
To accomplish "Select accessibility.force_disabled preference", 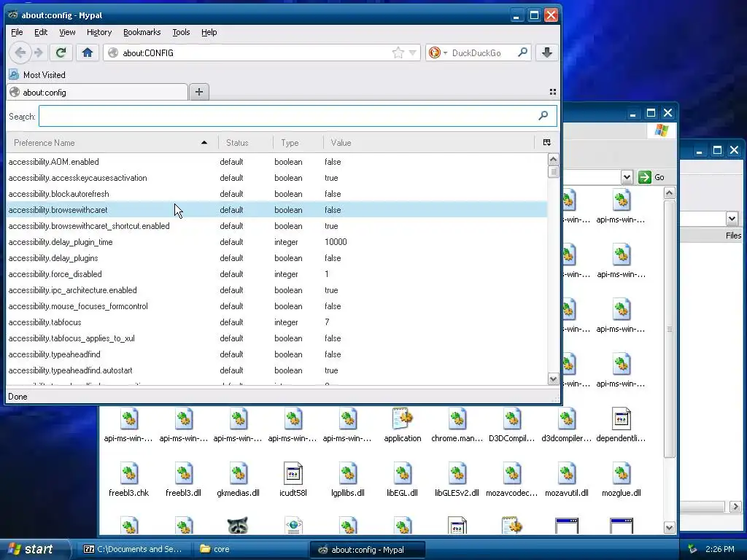I will click(x=276, y=274).
